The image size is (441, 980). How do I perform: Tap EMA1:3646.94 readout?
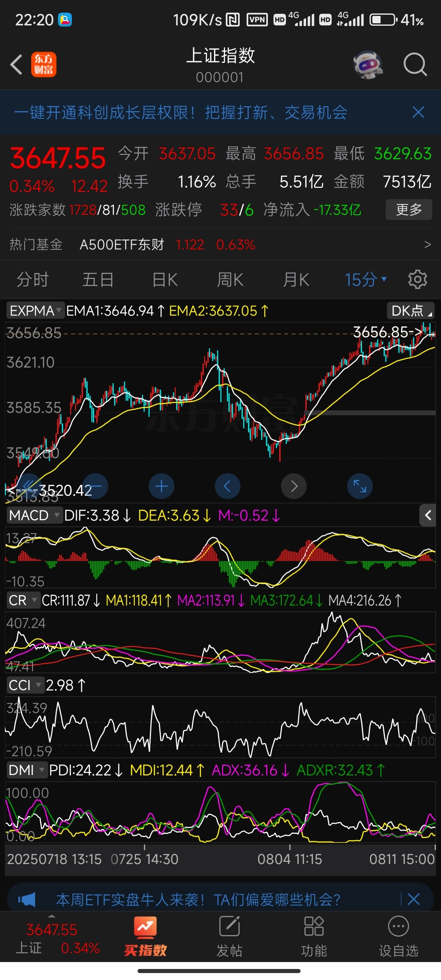(116, 311)
